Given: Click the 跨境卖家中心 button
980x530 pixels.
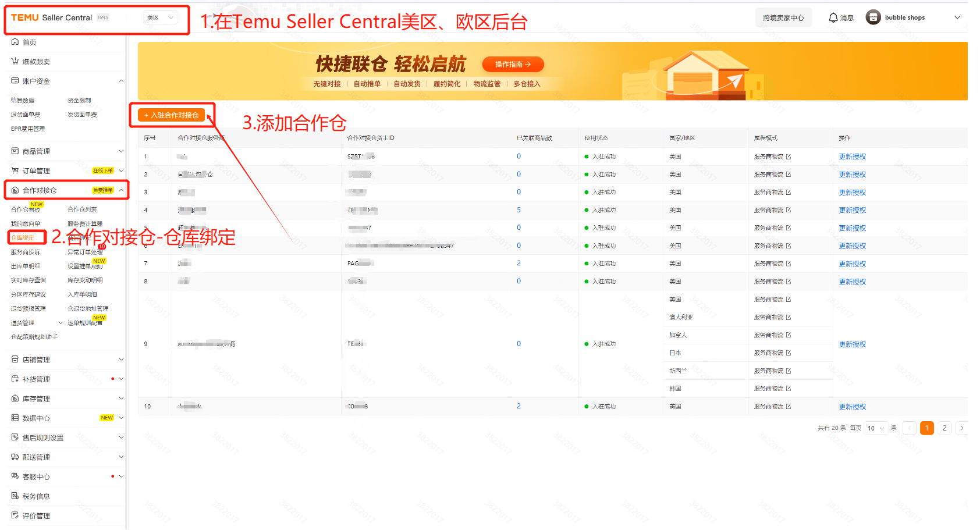Looking at the screenshot, I should coord(783,17).
